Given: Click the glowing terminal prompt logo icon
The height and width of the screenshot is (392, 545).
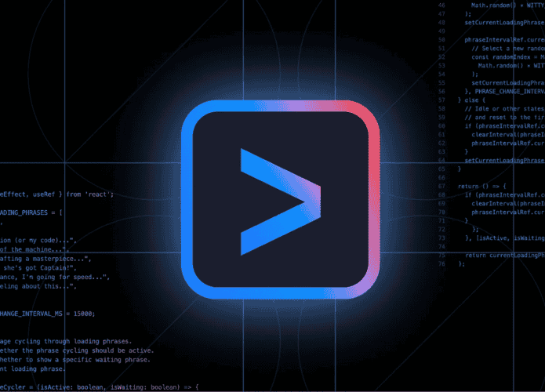Looking at the screenshot, I should pyautogui.click(x=280, y=199).
